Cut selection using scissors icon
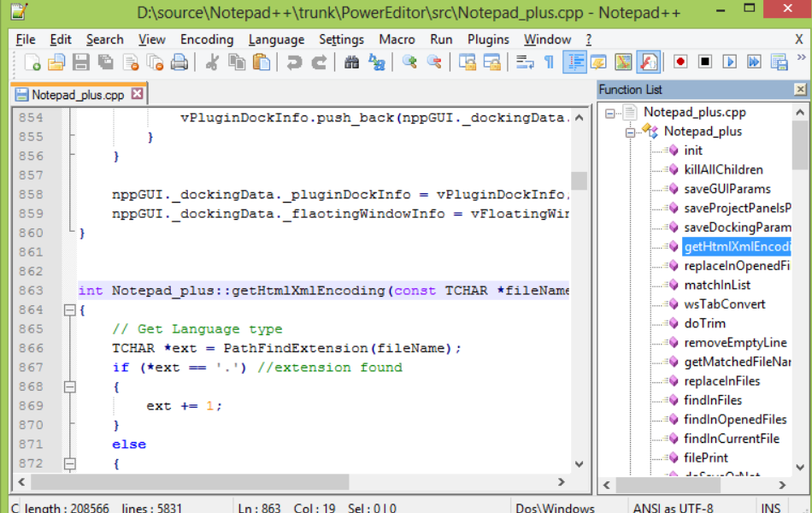Viewport: 812px width, 513px height. (212, 62)
